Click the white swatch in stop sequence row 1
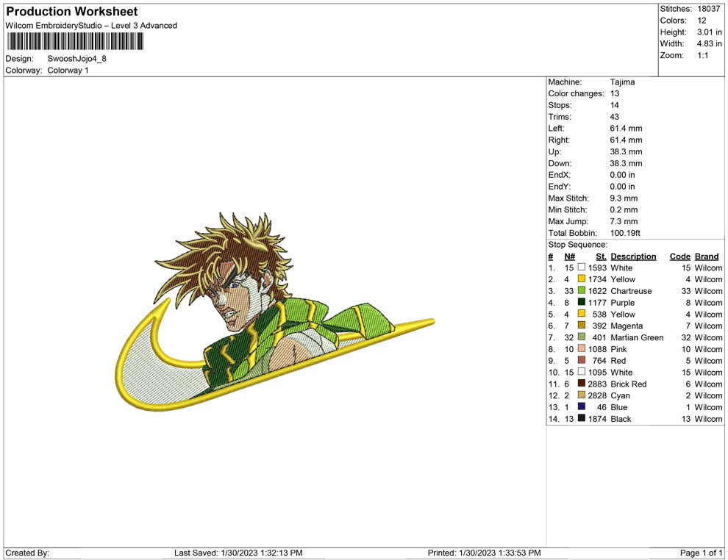The width and height of the screenshot is (728, 560). coord(581,268)
